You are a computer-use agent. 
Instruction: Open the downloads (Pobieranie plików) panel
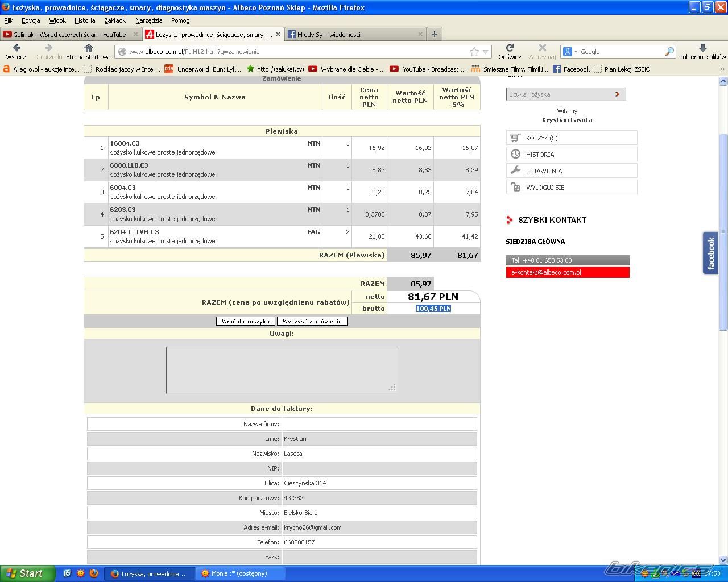[702, 49]
